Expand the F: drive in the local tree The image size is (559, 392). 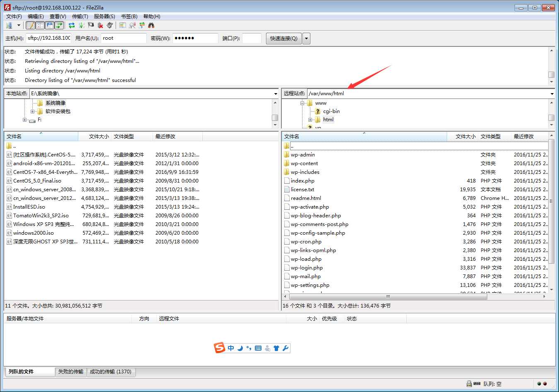[24, 120]
